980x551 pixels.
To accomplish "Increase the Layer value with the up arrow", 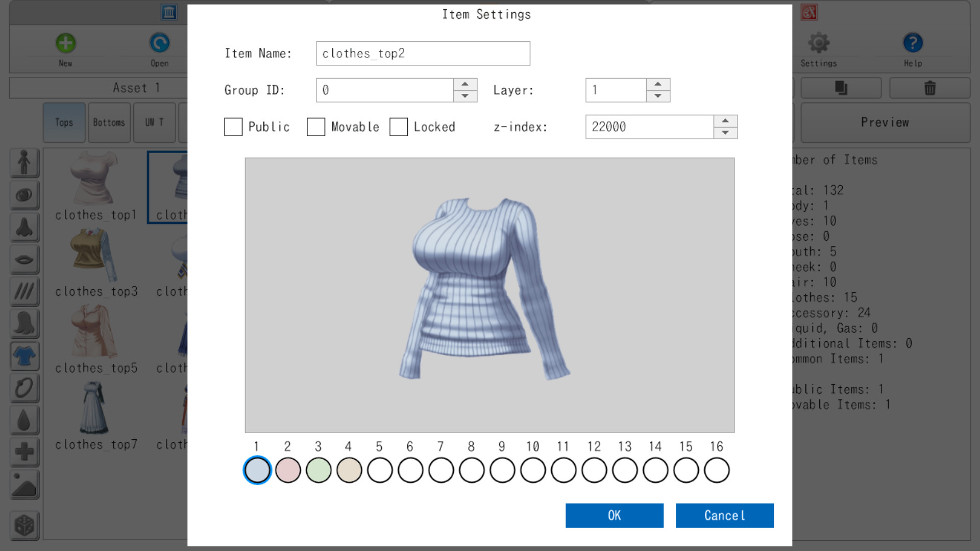I will tap(659, 84).
